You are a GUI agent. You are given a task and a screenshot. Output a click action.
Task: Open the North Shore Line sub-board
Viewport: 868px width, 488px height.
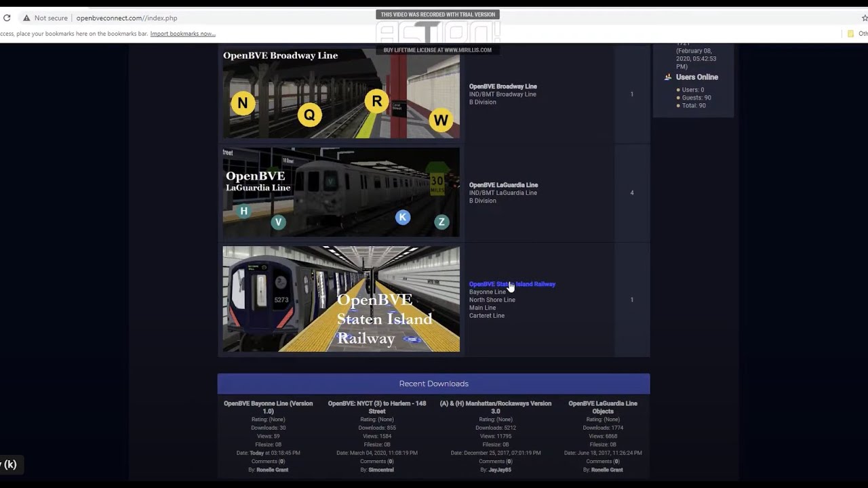pyautogui.click(x=492, y=300)
